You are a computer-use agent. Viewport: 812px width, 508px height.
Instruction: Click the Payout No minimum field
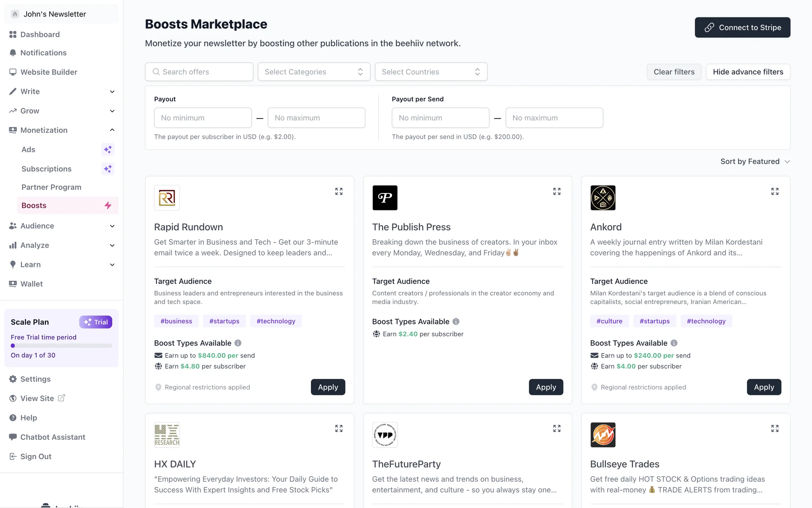coord(203,118)
